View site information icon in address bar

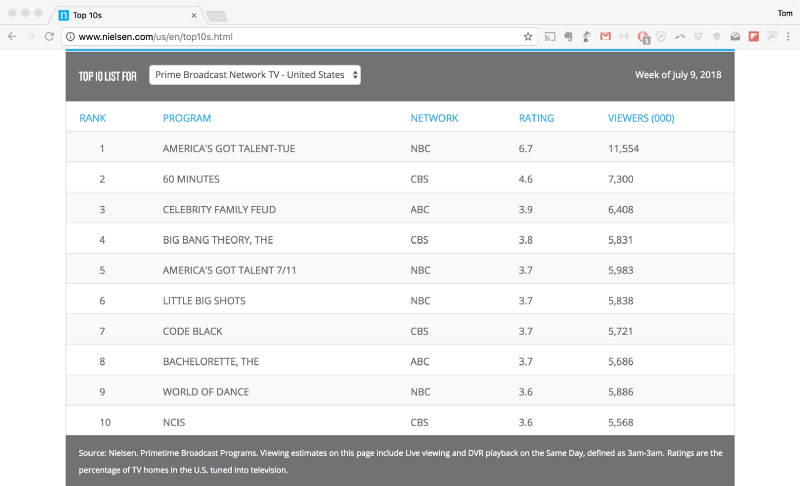70,36
